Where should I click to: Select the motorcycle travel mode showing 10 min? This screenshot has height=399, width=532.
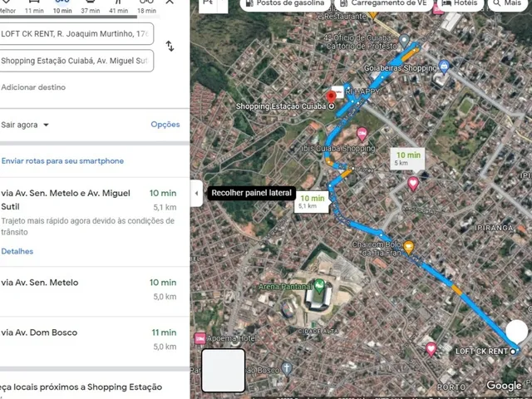tap(62, 7)
